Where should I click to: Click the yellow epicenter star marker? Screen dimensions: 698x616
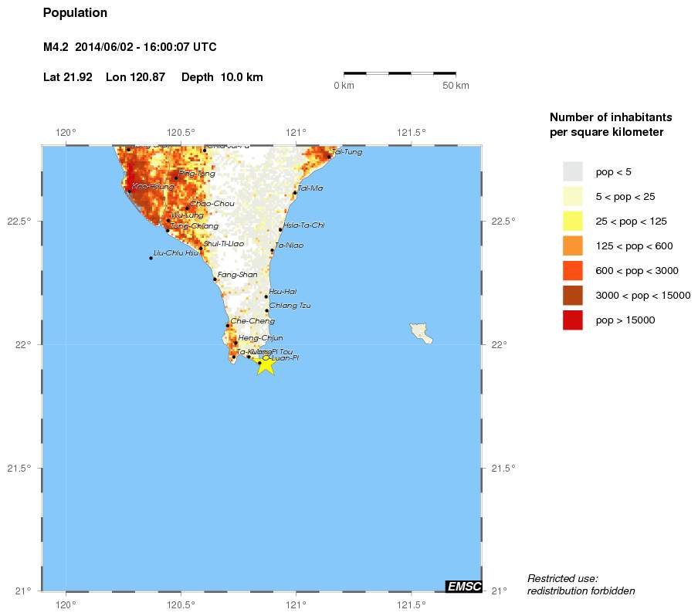point(265,364)
